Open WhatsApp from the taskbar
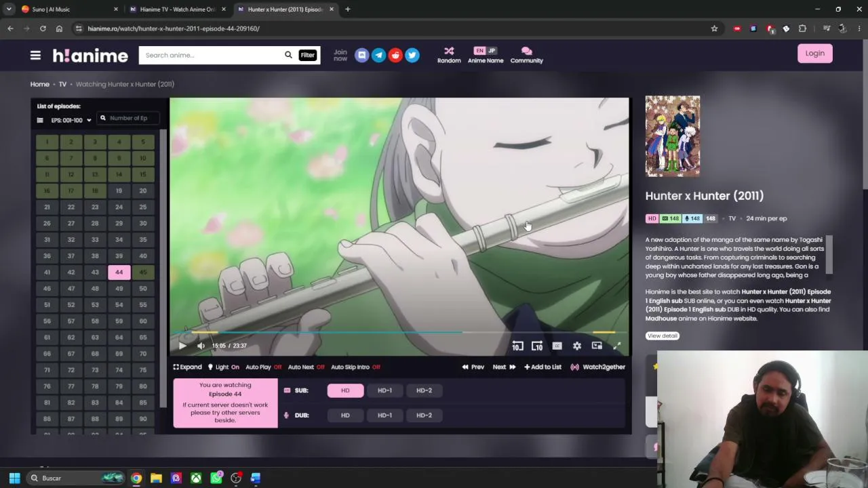The width and height of the screenshot is (868, 488). [216, 478]
